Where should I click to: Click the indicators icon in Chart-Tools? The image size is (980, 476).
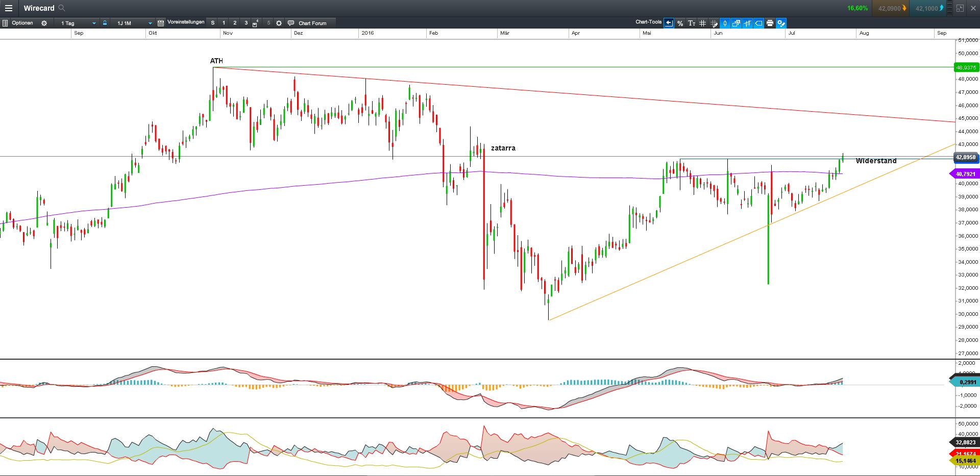[747, 23]
